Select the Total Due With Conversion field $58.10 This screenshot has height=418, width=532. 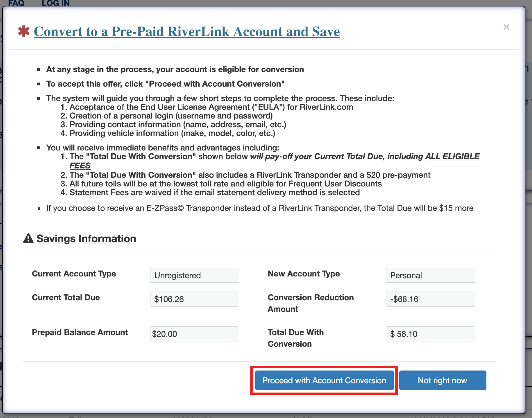click(430, 334)
